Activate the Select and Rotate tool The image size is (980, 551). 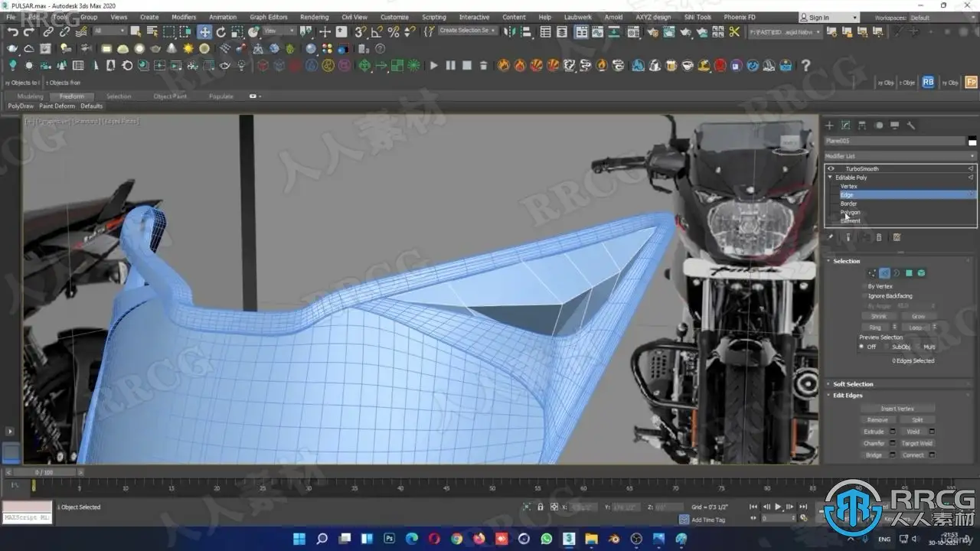pyautogui.click(x=221, y=32)
